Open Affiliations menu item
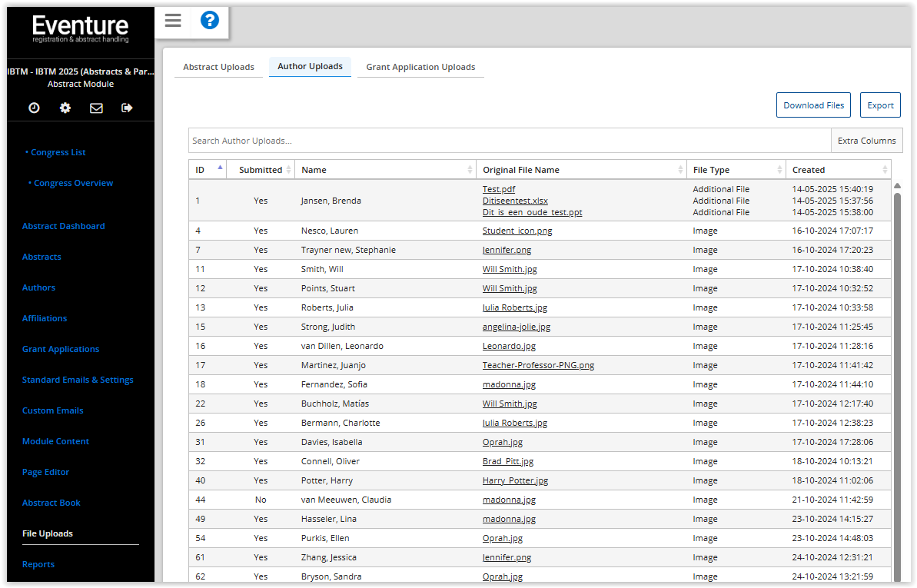This screenshot has height=588, width=917. click(x=45, y=318)
